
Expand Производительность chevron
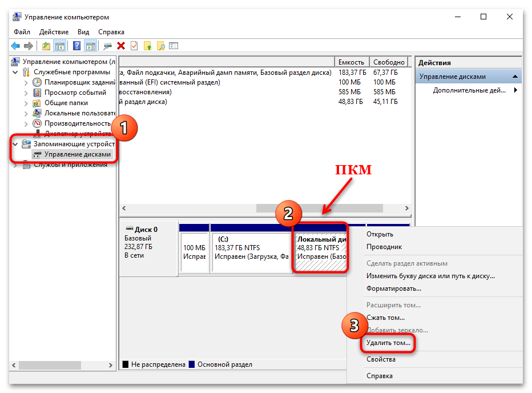click(x=26, y=123)
